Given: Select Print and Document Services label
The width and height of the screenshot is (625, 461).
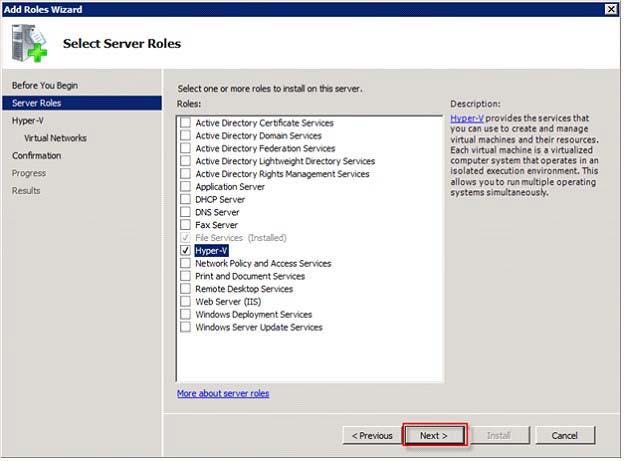Looking at the screenshot, I should coord(250,276).
